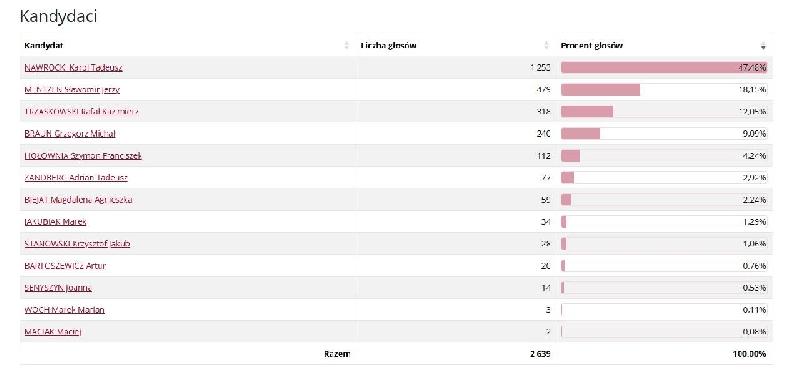Sort table by Kandydat column arrows
Screen dimensions: 800x376
click(347, 45)
